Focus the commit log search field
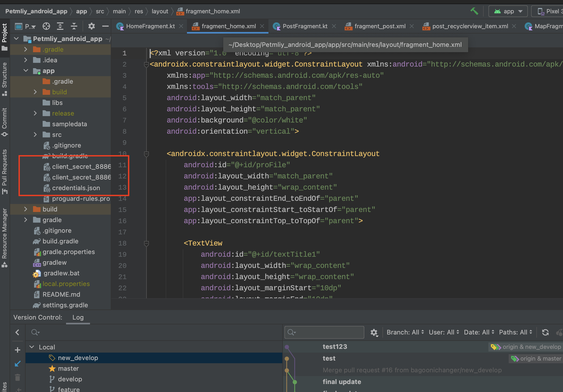Viewport: 563px width, 392px height. pyautogui.click(x=324, y=332)
